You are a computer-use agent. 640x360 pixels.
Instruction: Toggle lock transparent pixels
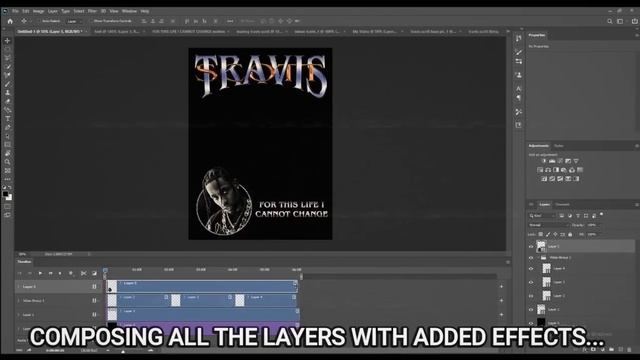540,234
